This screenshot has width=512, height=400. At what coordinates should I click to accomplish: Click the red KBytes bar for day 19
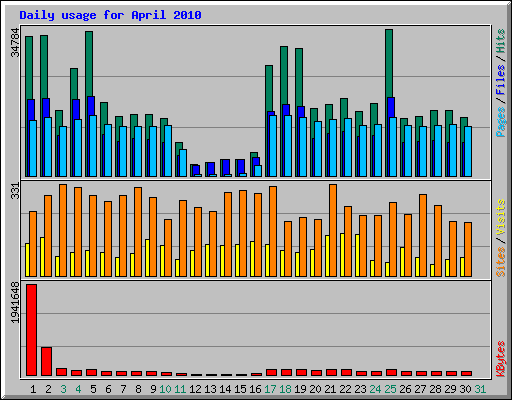[301, 373]
